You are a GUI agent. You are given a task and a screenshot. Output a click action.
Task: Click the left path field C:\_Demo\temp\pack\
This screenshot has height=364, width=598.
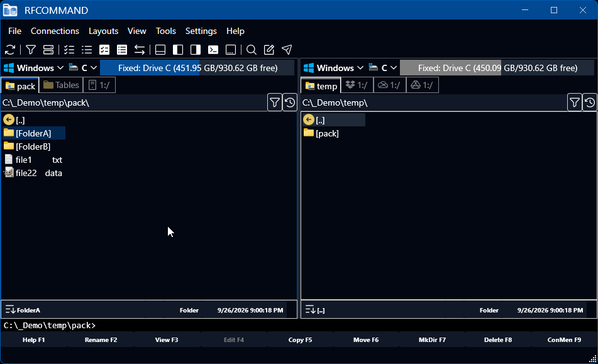[134, 102]
